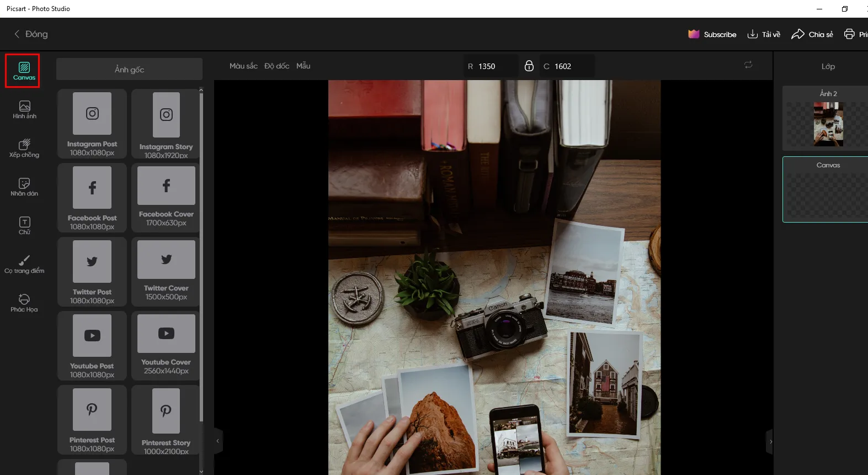
Task: Click the C height input field
Action: pos(567,66)
